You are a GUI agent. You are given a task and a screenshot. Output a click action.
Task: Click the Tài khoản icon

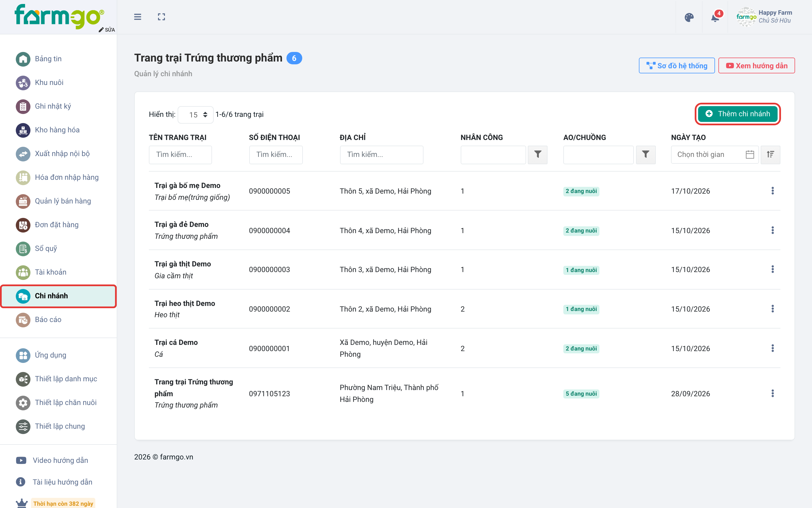click(x=23, y=272)
